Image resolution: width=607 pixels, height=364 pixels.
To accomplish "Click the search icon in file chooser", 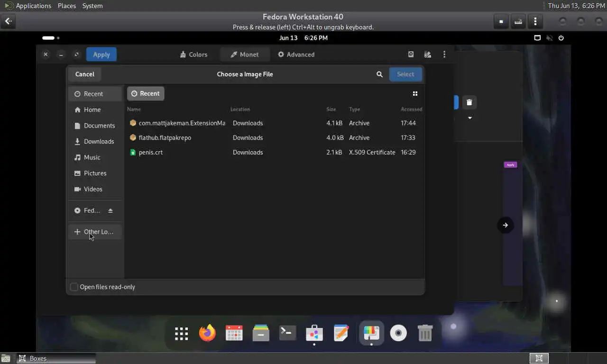I will point(379,74).
